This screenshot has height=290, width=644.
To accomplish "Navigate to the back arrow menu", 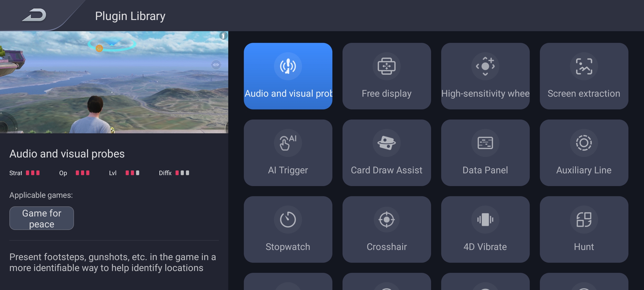I will [x=34, y=15].
